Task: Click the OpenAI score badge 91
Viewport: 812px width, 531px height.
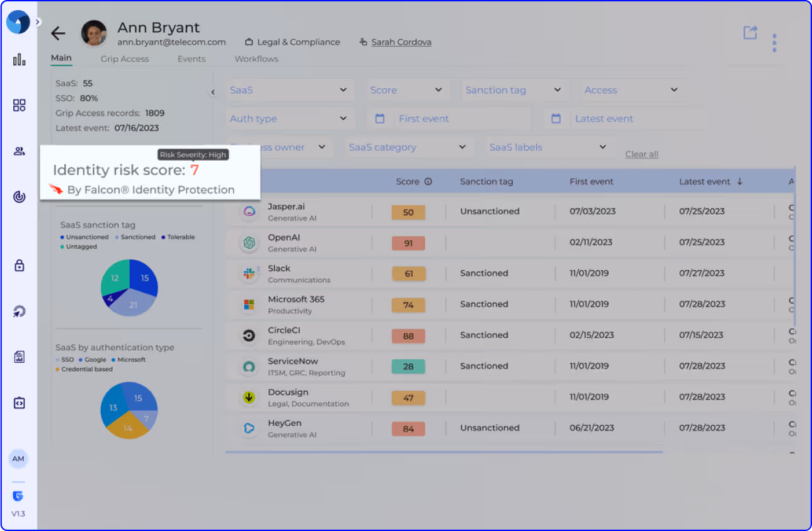Action: coord(408,243)
